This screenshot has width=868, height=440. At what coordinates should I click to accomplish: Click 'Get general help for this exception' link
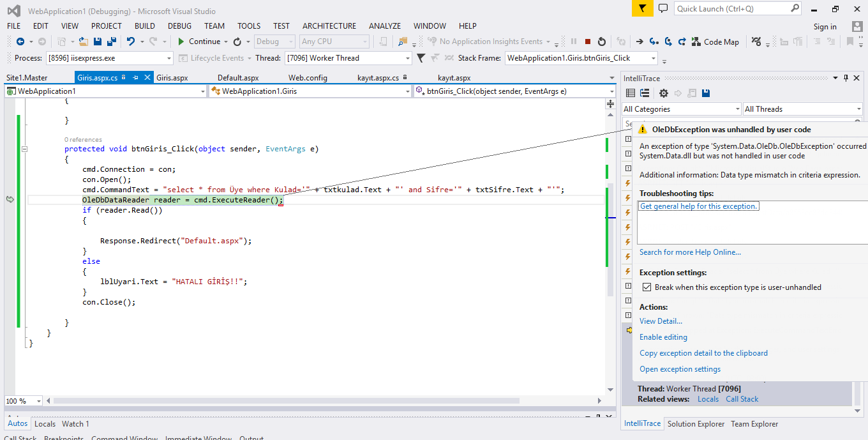(x=699, y=206)
